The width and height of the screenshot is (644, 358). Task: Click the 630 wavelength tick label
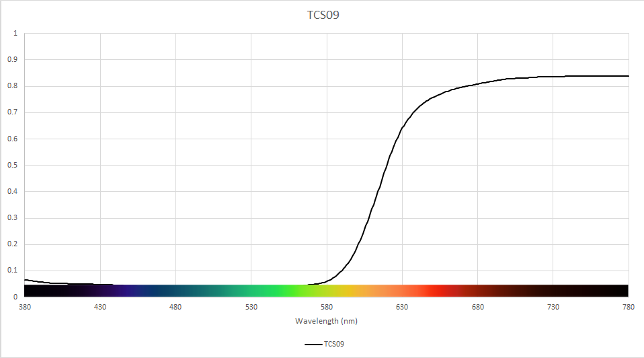click(402, 307)
